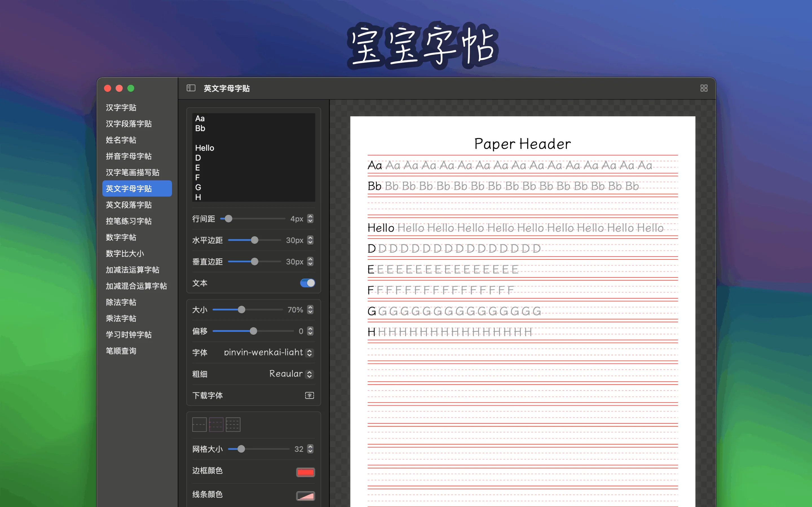Disable the 文本 text toggle
Screen dimensions: 812x507
[307, 283]
